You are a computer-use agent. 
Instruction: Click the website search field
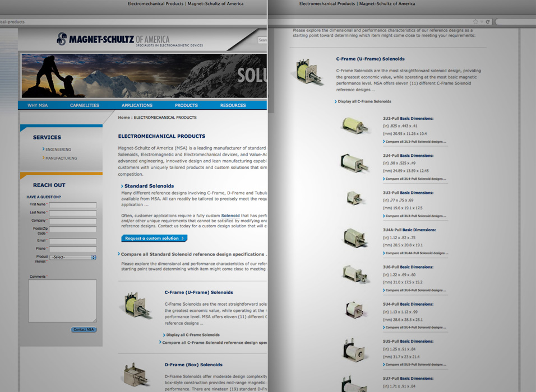click(262, 40)
